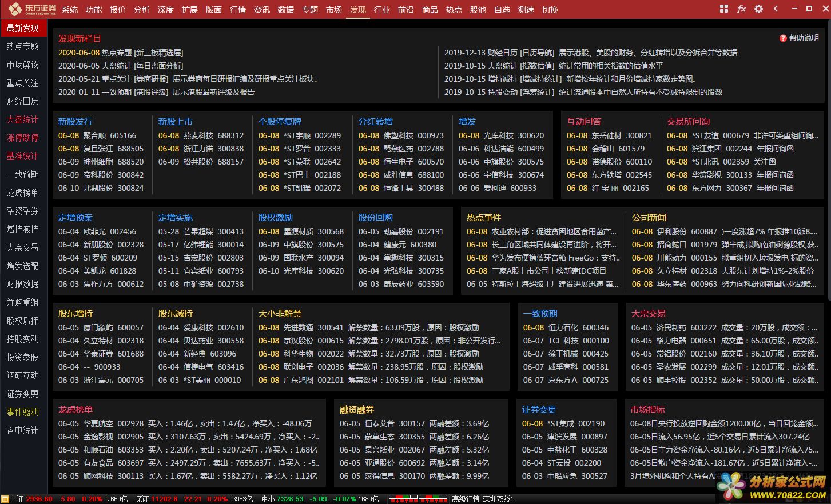Click the back chevron in title bar

[776, 9]
